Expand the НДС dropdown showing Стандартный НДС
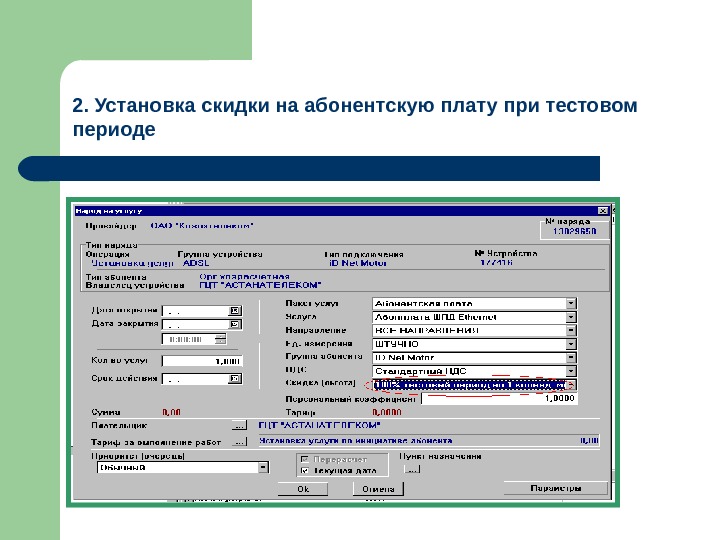Screen dimensions: 720x540 (x=571, y=371)
